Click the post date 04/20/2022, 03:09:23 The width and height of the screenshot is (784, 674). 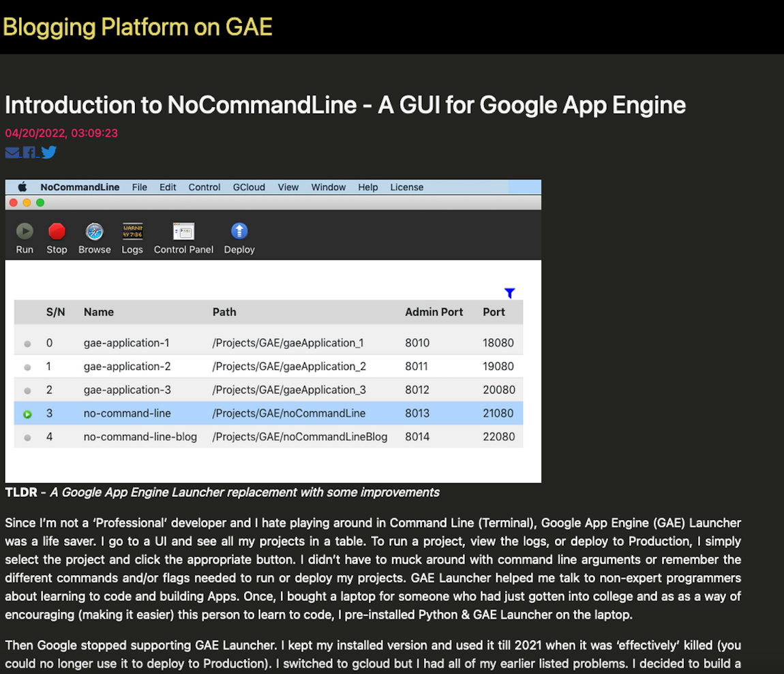(61, 133)
